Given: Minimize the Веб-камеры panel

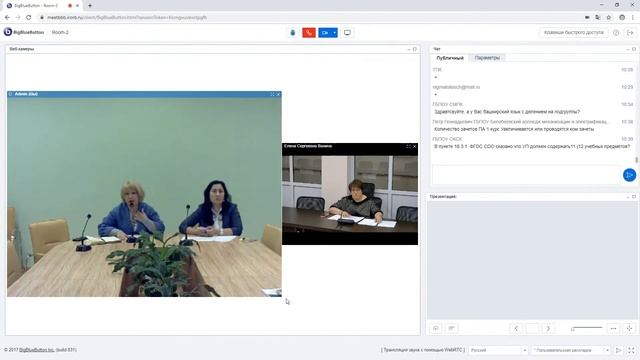Looking at the screenshot, I should click(x=409, y=49).
